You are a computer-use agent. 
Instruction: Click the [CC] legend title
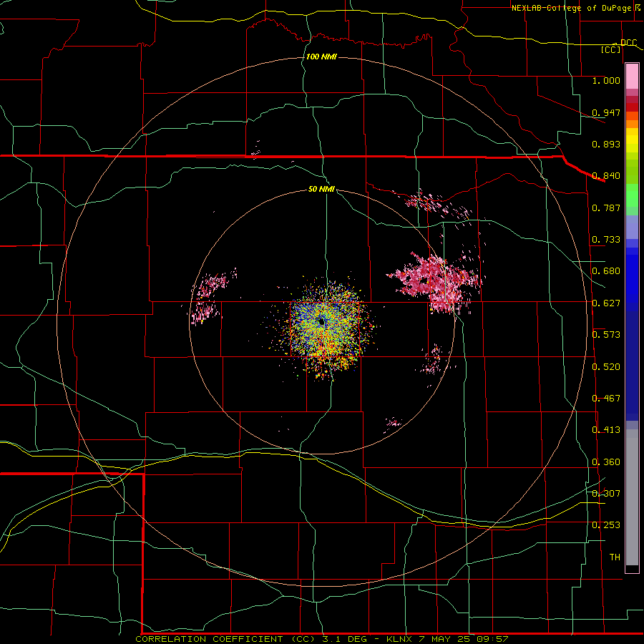point(611,49)
